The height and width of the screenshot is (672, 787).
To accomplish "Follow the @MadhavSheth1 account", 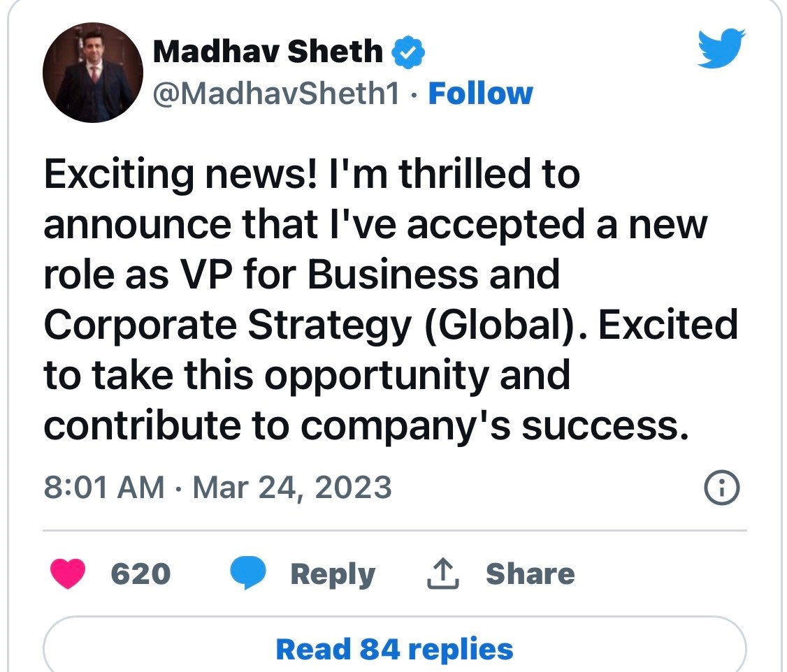I will pyautogui.click(x=480, y=94).
